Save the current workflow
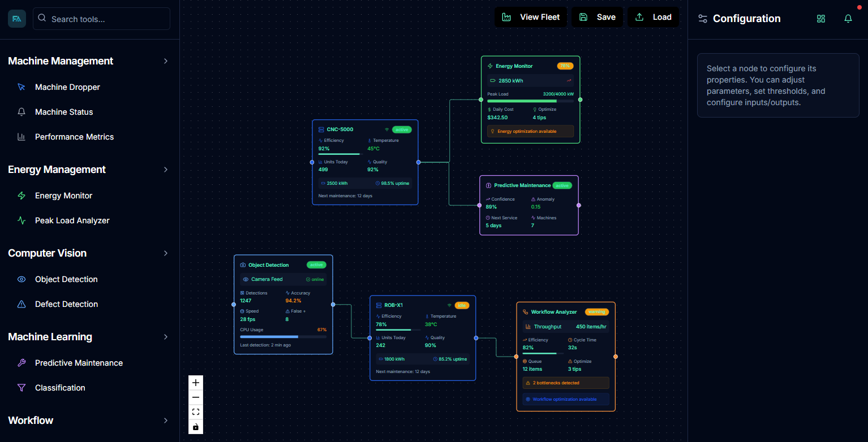868x442 pixels. tap(597, 17)
